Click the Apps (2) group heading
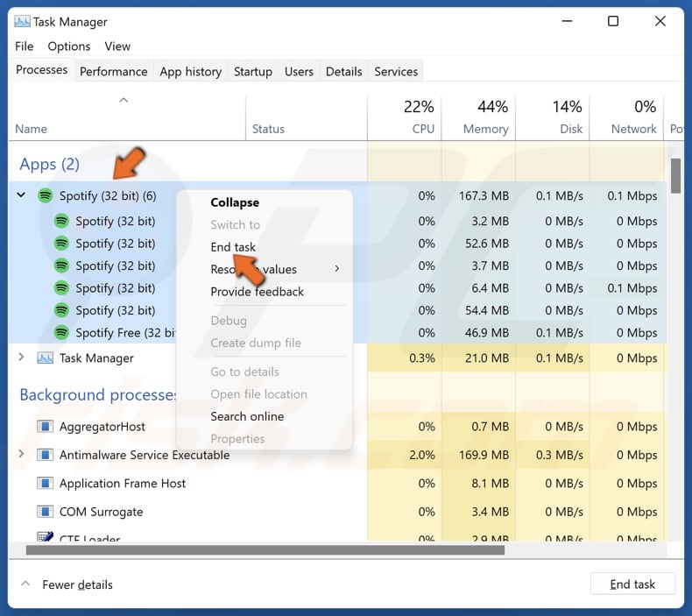Viewport: 692px width, 616px height. (x=49, y=164)
